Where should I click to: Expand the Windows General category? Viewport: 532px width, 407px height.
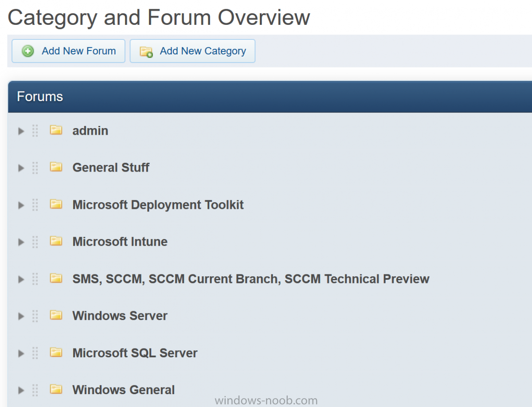(20, 390)
